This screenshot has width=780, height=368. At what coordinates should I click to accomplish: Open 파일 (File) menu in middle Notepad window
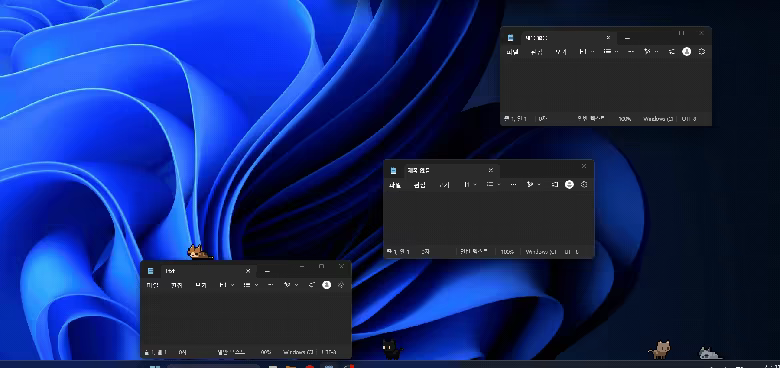coord(395,185)
